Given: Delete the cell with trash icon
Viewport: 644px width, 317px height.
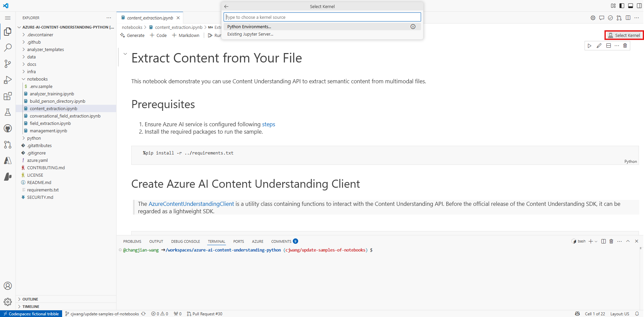Looking at the screenshot, I should click(x=625, y=46).
